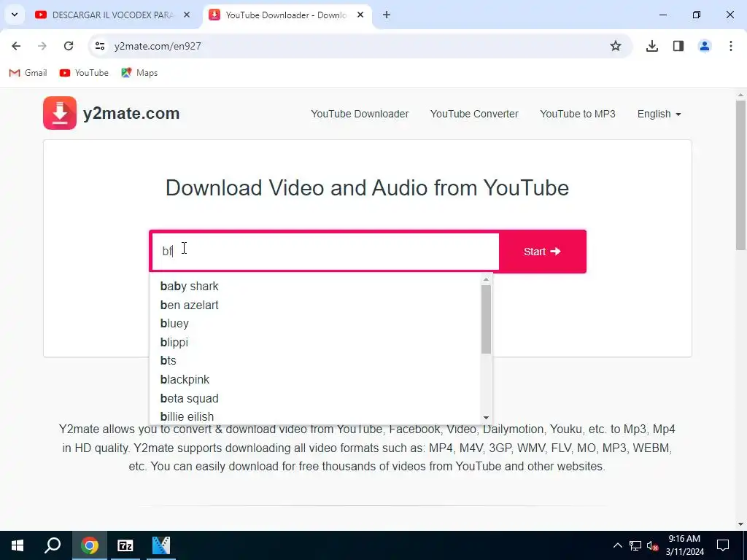
Task: Toggle Chrome side panel icon
Action: tap(678, 46)
